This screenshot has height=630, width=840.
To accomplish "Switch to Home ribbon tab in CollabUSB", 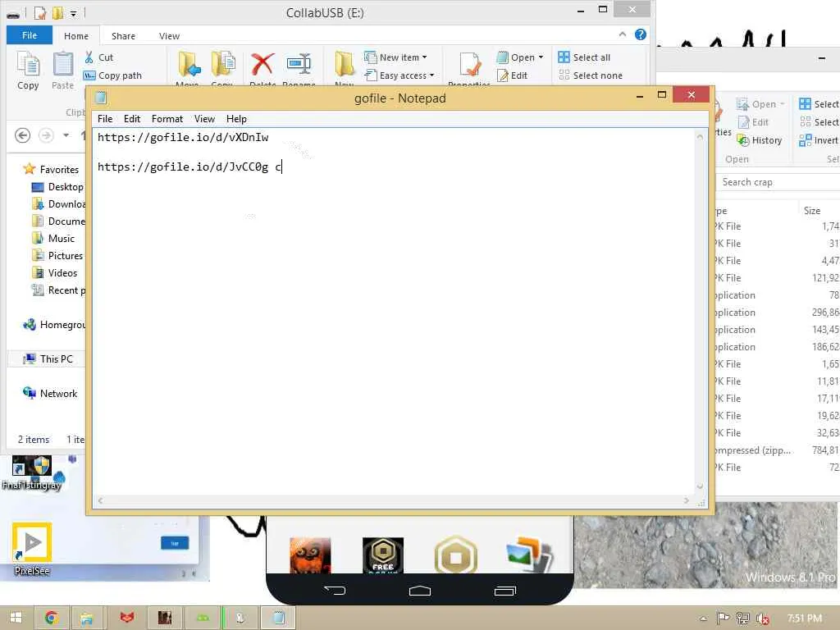I will (76, 36).
